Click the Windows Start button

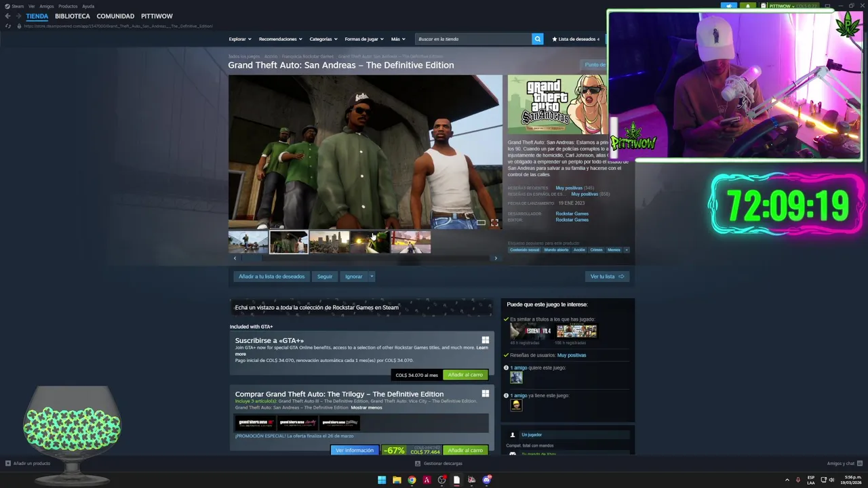click(x=382, y=480)
